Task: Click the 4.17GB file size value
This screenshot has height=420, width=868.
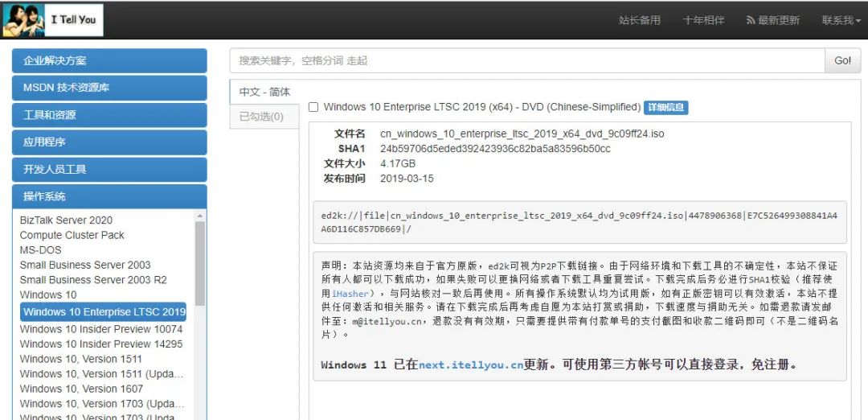Action: pos(398,164)
